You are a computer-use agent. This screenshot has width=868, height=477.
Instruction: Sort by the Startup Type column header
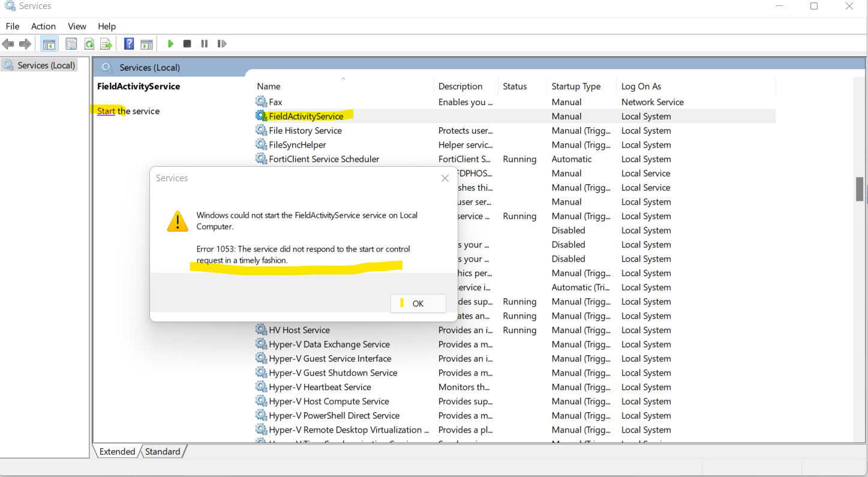click(582, 86)
